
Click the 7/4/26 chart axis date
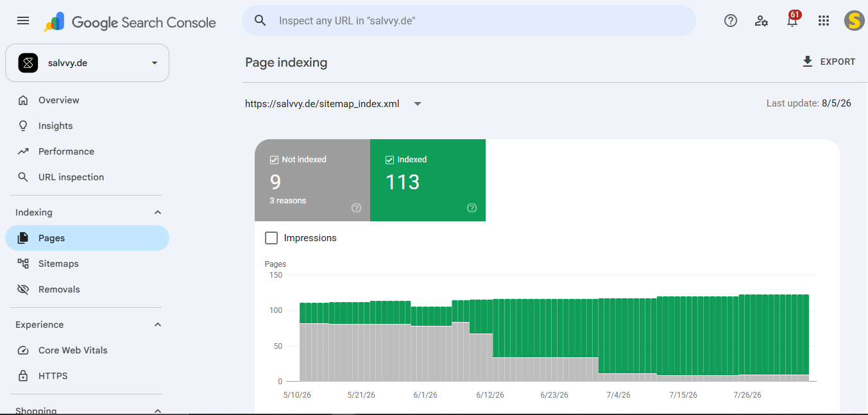pyautogui.click(x=618, y=395)
